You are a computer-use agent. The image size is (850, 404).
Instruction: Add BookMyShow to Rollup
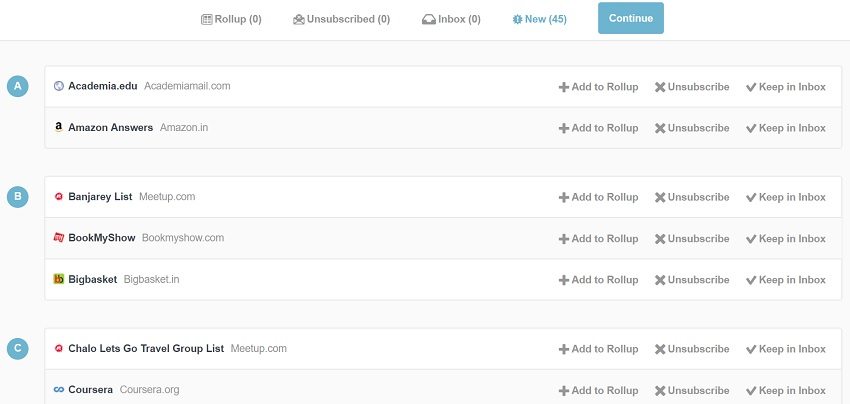[x=598, y=239]
